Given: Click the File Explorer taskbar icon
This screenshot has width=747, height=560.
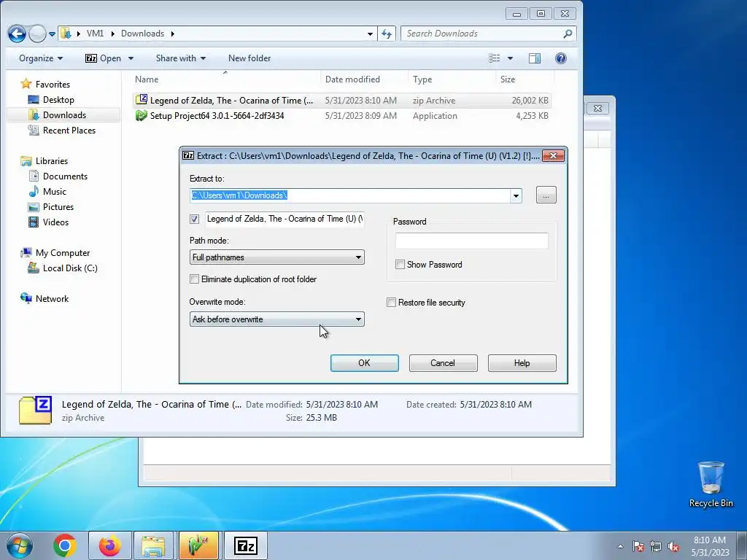Looking at the screenshot, I should coord(153,545).
